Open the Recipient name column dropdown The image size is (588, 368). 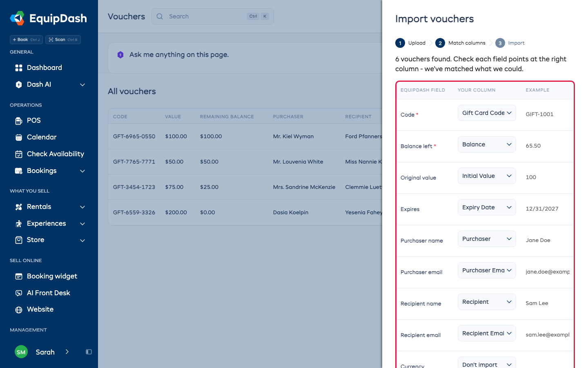(487, 302)
